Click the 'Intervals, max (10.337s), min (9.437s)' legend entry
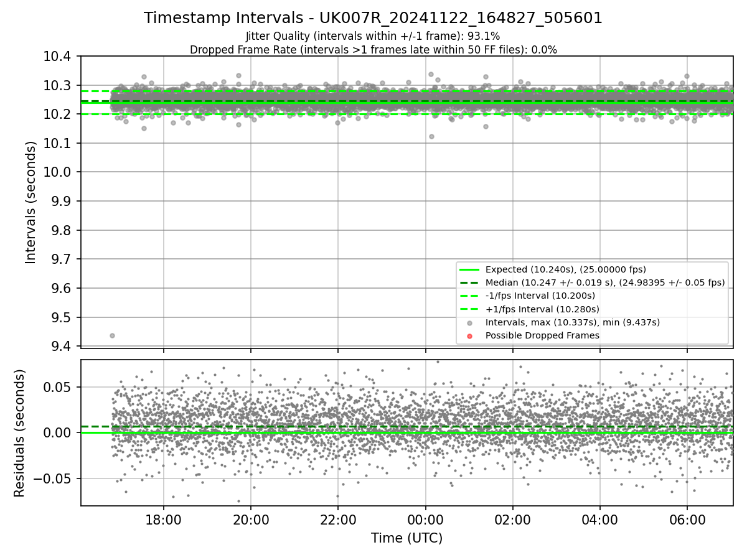This screenshot has width=747, height=560. (572, 322)
